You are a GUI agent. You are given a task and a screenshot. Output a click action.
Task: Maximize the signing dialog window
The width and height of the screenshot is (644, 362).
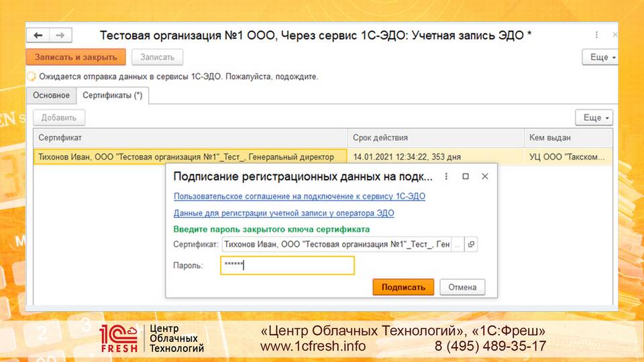pos(466,176)
